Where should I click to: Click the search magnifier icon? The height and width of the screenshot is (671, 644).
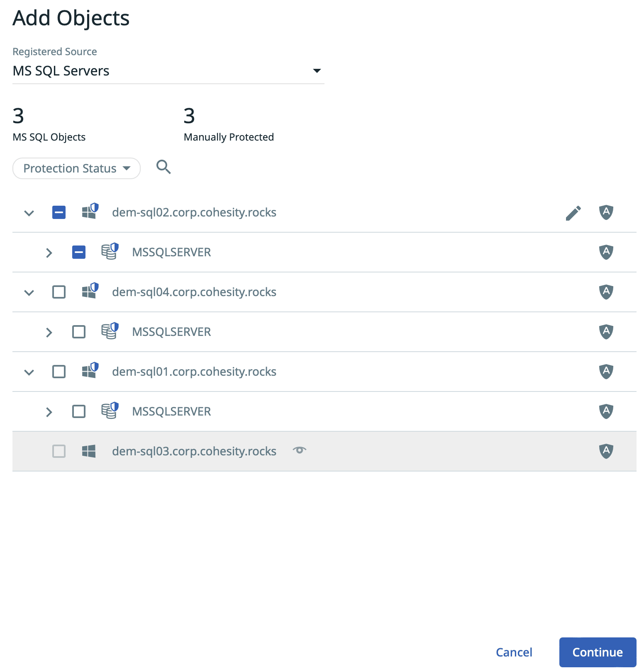pyautogui.click(x=163, y=167)
